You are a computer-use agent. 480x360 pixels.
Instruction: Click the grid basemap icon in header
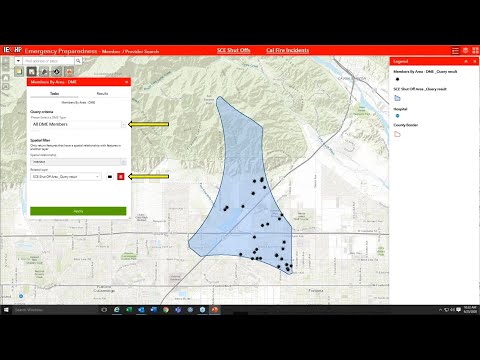pos(475,50)
